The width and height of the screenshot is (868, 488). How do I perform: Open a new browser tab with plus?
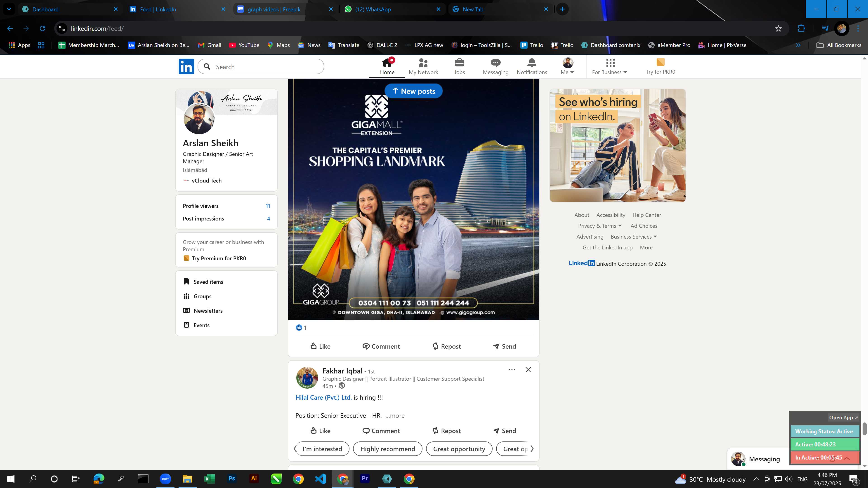point(562,9)
